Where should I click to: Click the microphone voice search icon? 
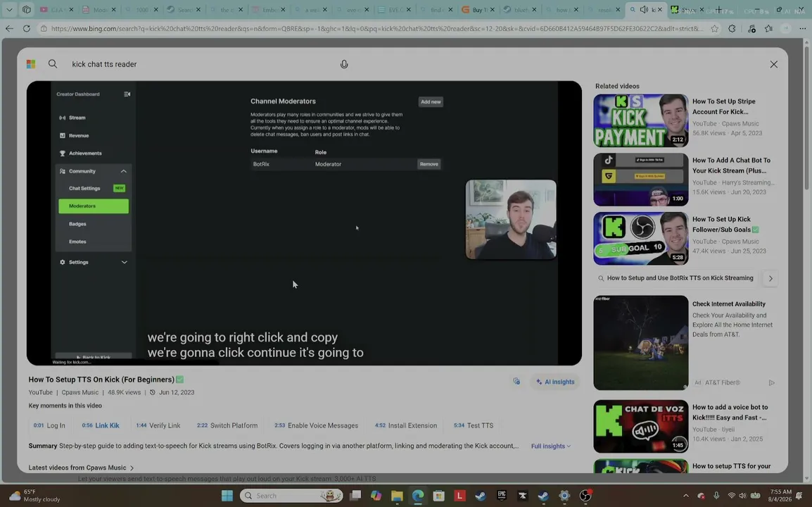tap(344, 64)
